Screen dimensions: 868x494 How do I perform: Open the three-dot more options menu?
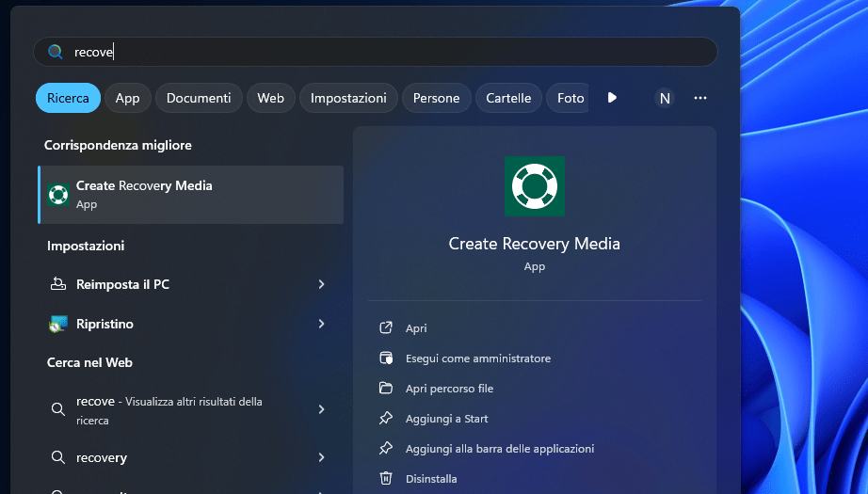click(x=700, y=98)
